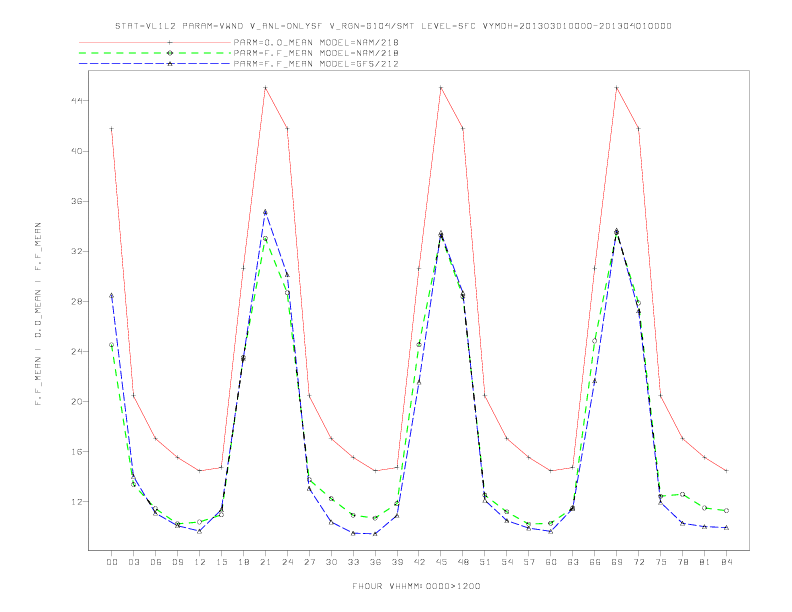
Task: Click the y-axis tick label 20
Action: 76,401
